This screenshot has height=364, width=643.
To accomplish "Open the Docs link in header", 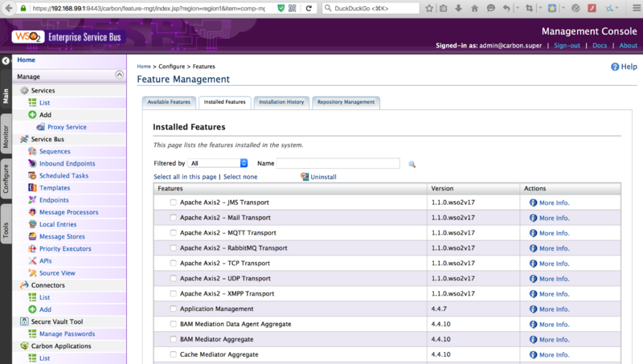I will (600, 46).
